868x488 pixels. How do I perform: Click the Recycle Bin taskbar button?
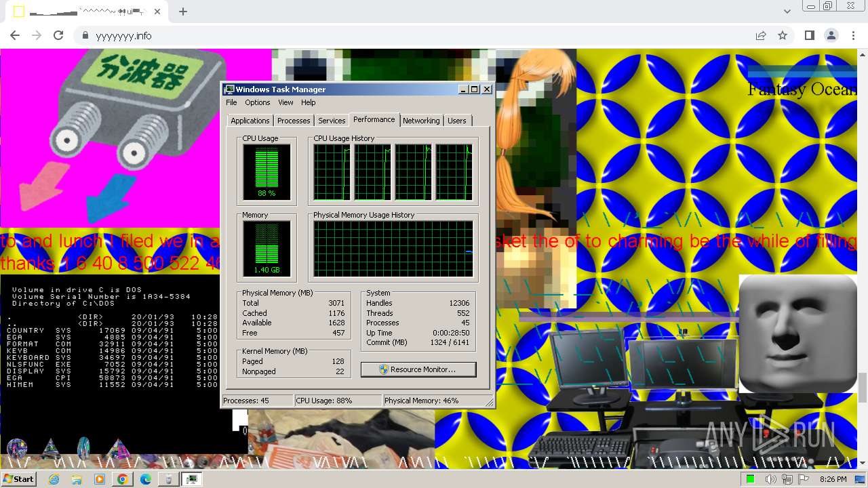tap(169, 479)
